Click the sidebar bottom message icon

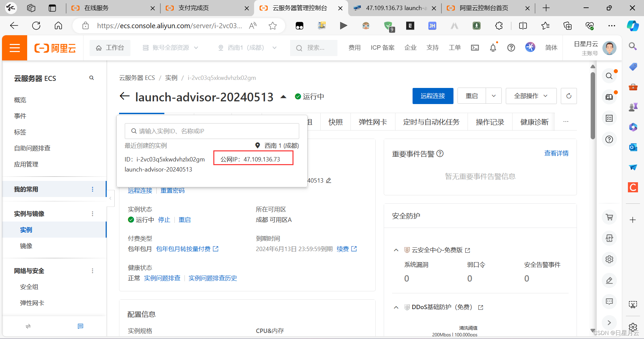pyautogui.click(x=80, y=326)
